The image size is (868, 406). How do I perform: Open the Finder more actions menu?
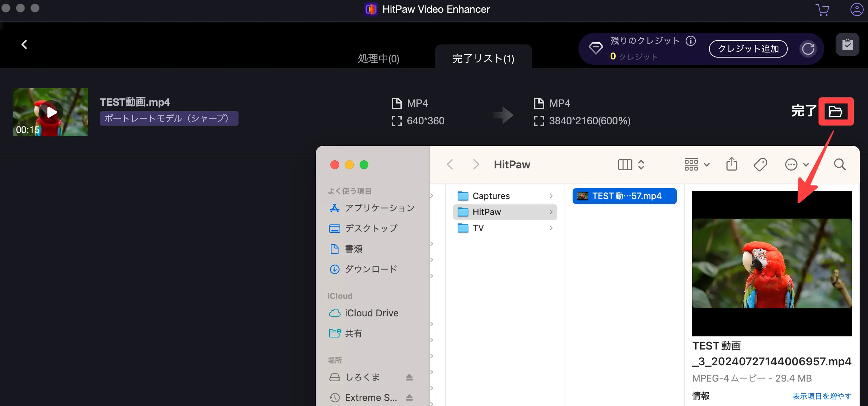[x=797, y=165]
